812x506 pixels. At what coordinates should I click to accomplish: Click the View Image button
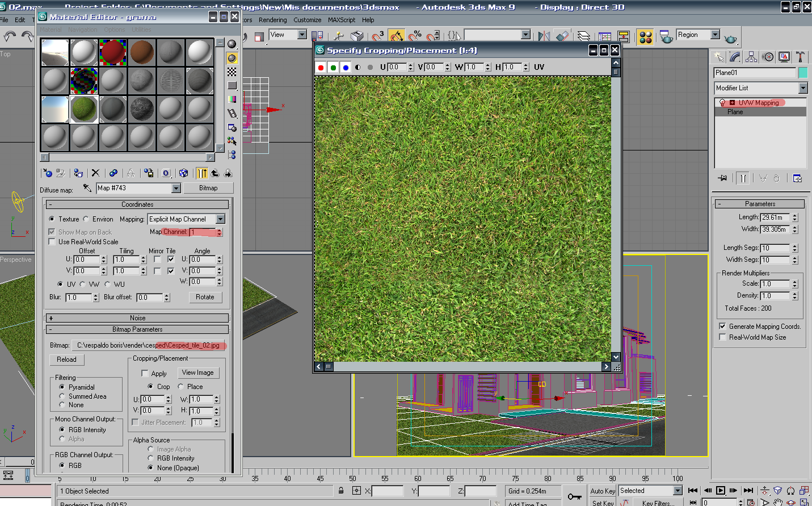tap(198, 373)
